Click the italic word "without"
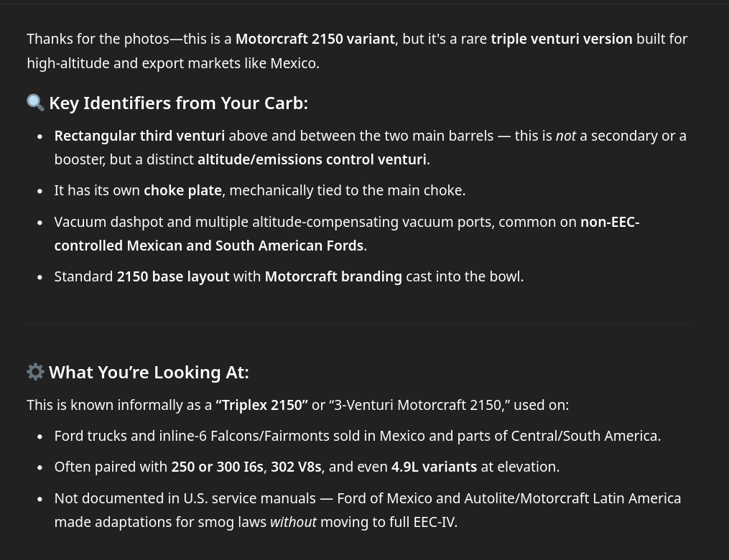729x560 pixels. pos(293,522)
